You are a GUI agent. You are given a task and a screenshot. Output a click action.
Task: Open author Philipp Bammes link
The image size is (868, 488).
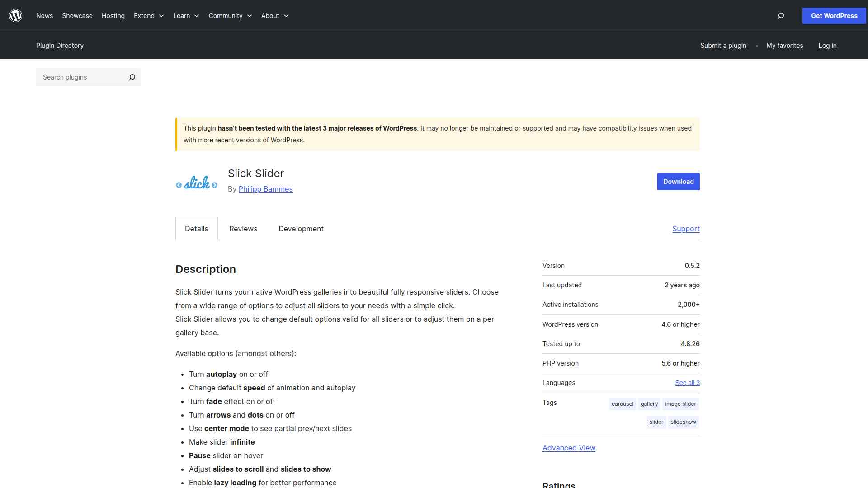(x=265, y=189)
